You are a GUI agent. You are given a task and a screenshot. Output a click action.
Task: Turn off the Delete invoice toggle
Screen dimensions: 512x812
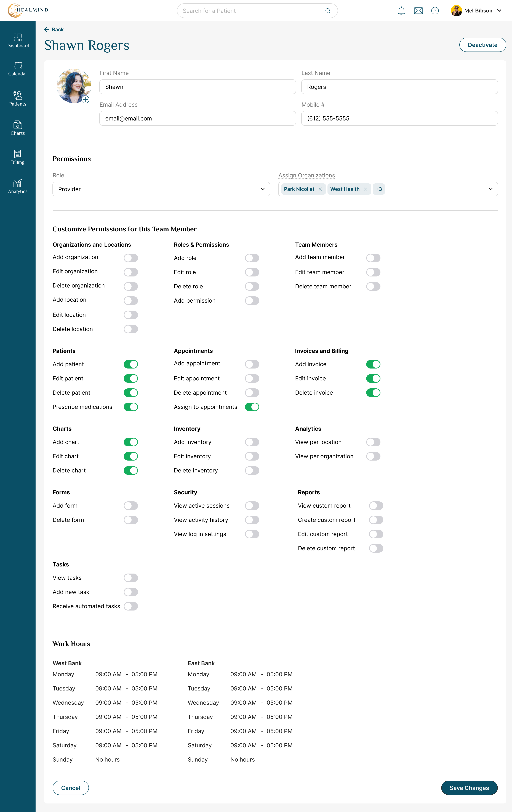point(373,393)
